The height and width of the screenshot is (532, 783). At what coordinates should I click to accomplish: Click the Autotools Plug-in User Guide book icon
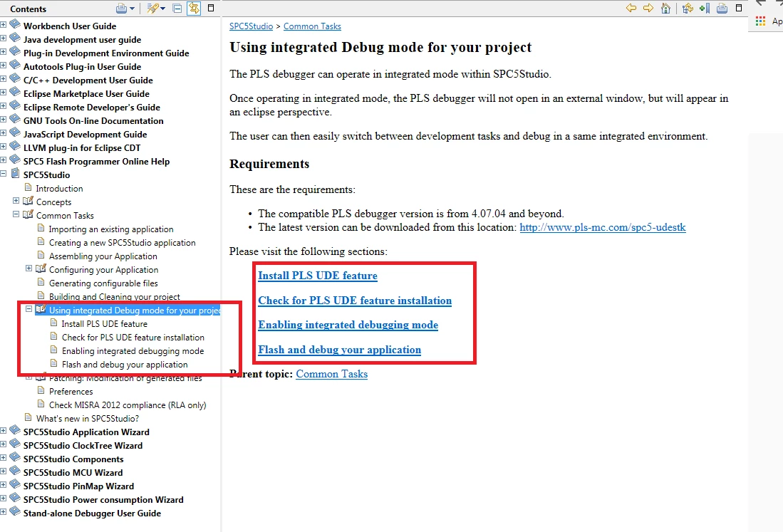(15, 65)
